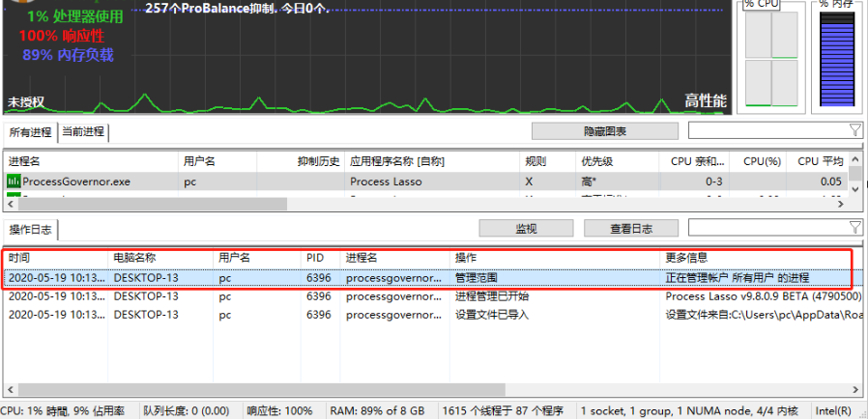Click the 应用程序名称 [自称] column header

432,162
